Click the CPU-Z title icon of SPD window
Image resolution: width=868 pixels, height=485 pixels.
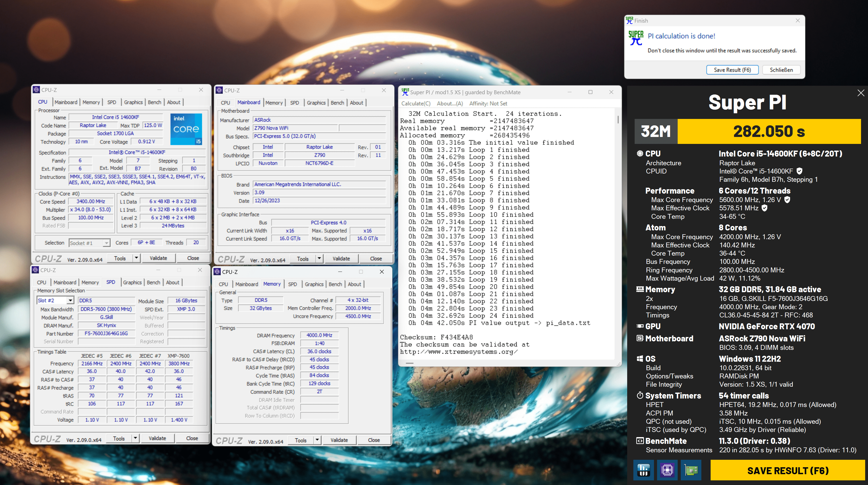tap(35, 270)
